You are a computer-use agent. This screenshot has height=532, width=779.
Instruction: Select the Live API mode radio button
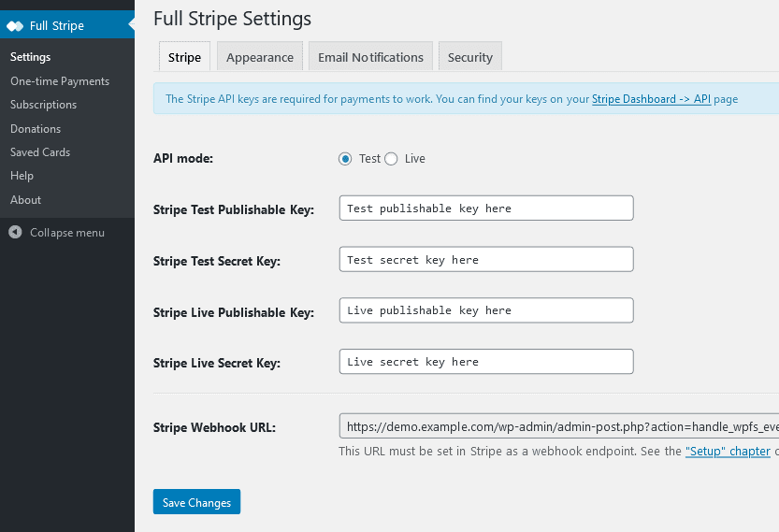pyautogui.click(x=391, y=159)
